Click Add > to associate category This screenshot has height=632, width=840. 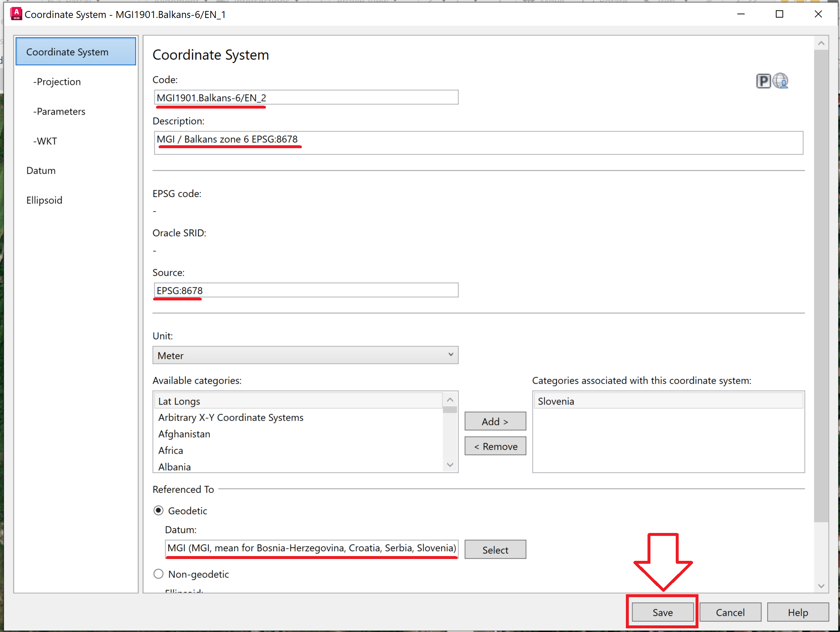495,421
